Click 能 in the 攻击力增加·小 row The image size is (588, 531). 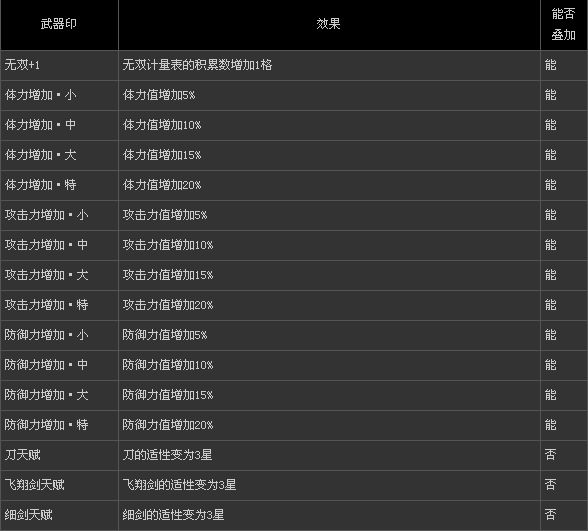pyautogui.click(x=550, y=215)
